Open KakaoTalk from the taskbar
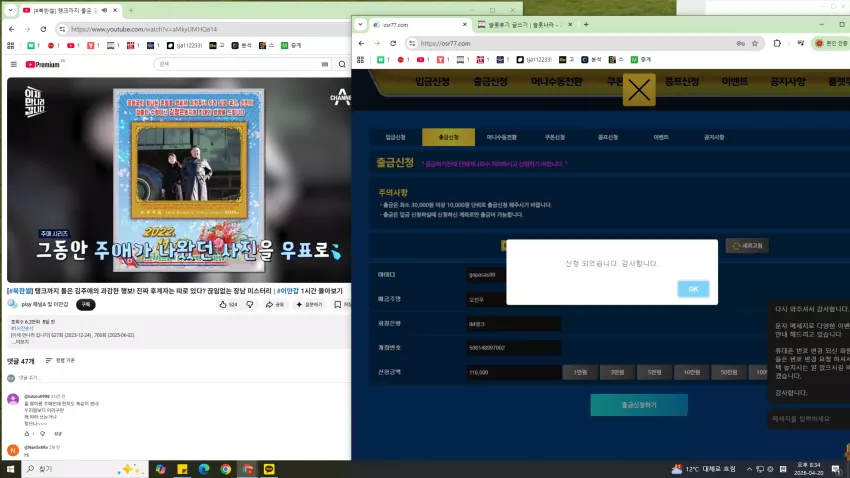The height and width of the screenshot is (478, 850). coord(269,469)
